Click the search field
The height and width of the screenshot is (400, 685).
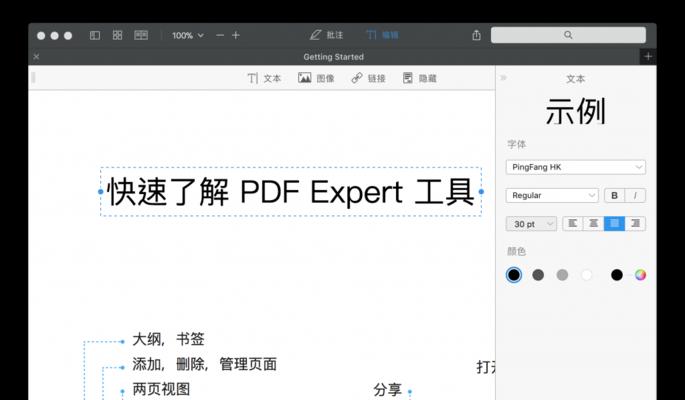point(568,35)
